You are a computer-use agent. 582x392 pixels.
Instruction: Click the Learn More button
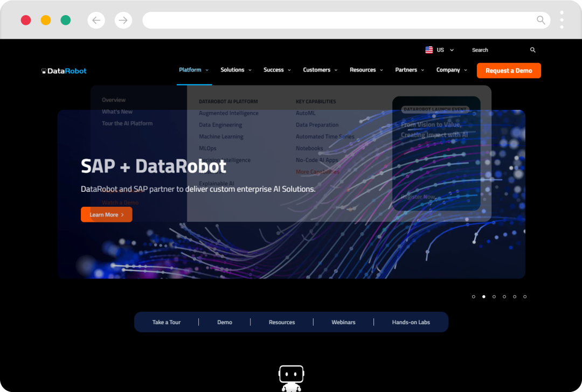pyautogui.click(x=107, y=214)
